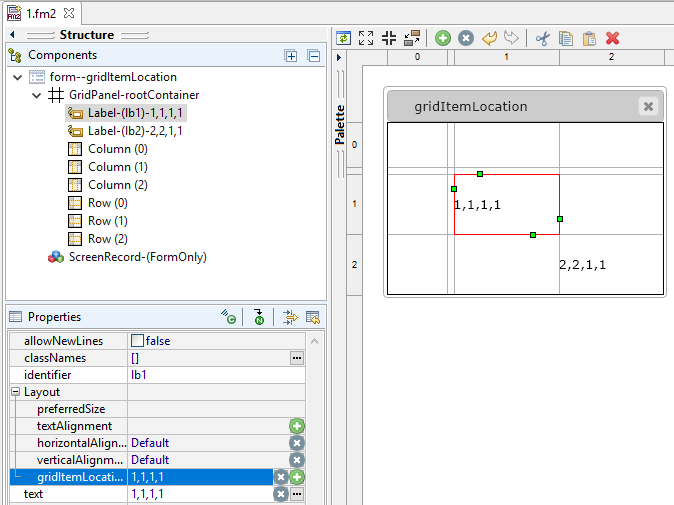Collapse the GridPanel-rootContainer node
Screen dimensions: 674x505
35,95
